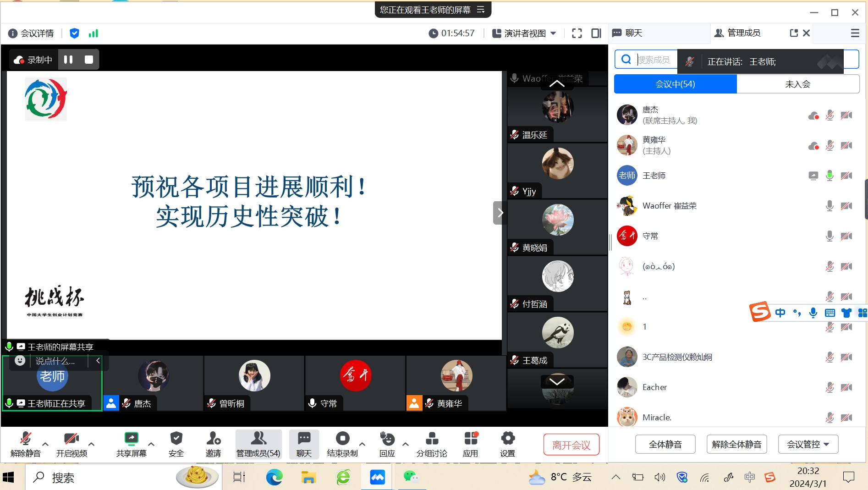Click the Share Screen (共享屏幕) icon

pyautogui.click(x=131, y=439)
